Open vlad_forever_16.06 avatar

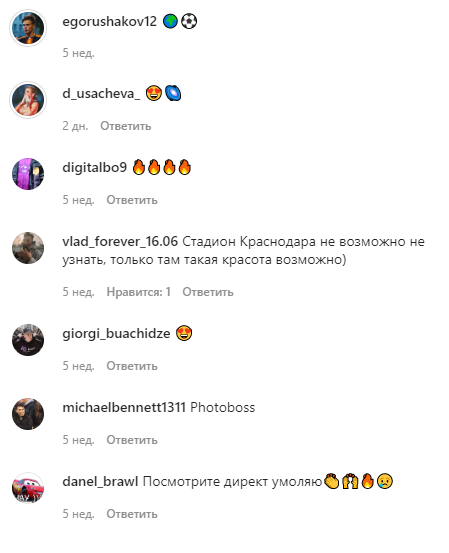[28, 248]
